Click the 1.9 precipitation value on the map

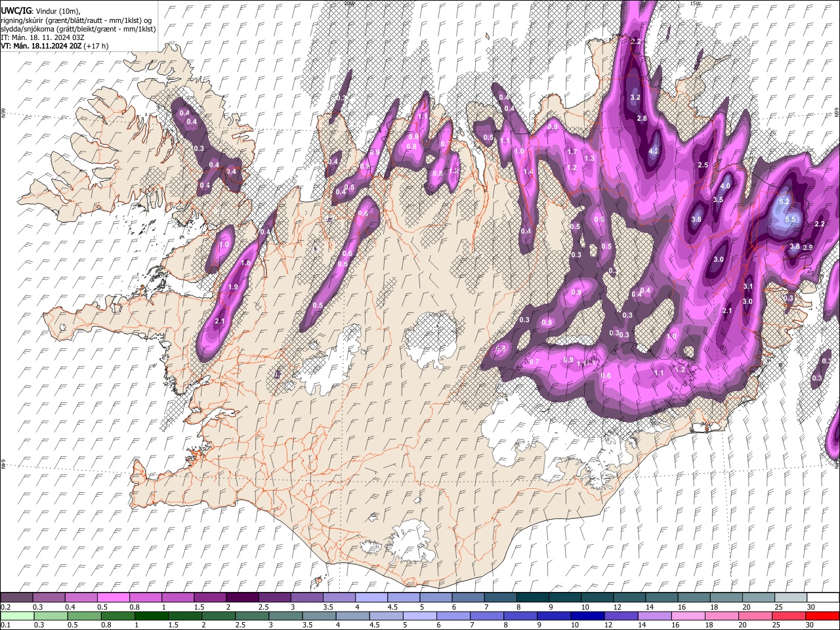tap(233, 287)
